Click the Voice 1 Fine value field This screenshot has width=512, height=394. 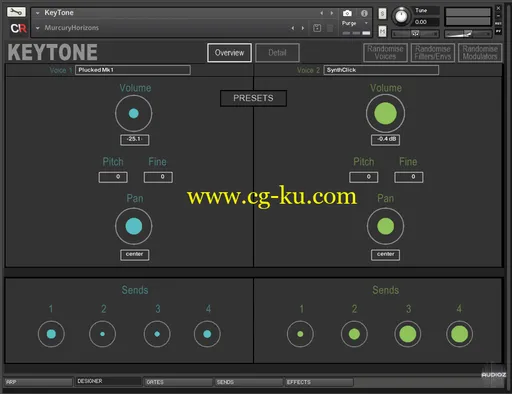tap(158, 177)
